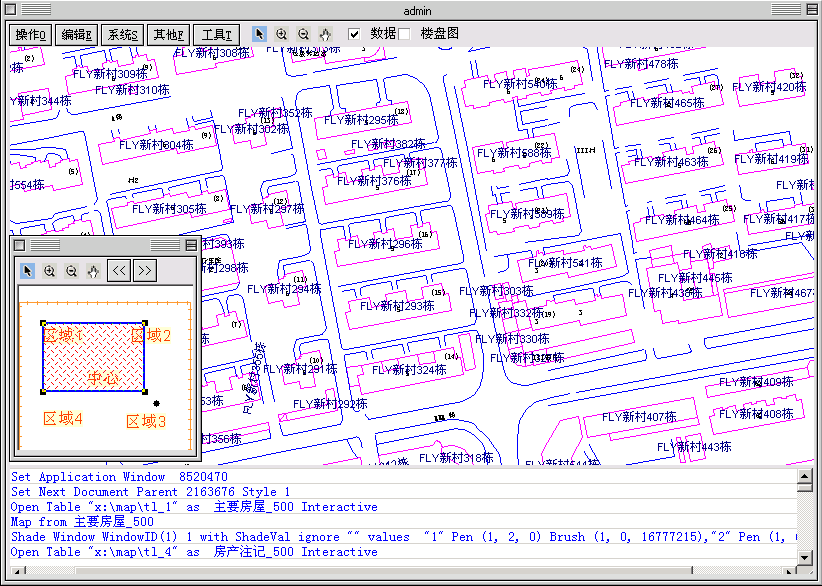This screenshot has width=822, height=586.
Task: Click building label FLY新村292栋 on map
Action: tap(330, 404)
